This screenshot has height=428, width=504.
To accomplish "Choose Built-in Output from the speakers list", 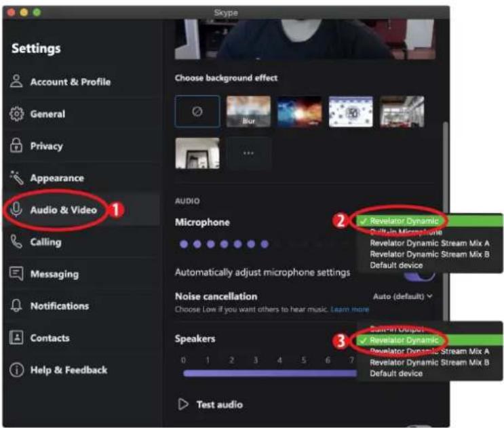I will tap(430, 329).
